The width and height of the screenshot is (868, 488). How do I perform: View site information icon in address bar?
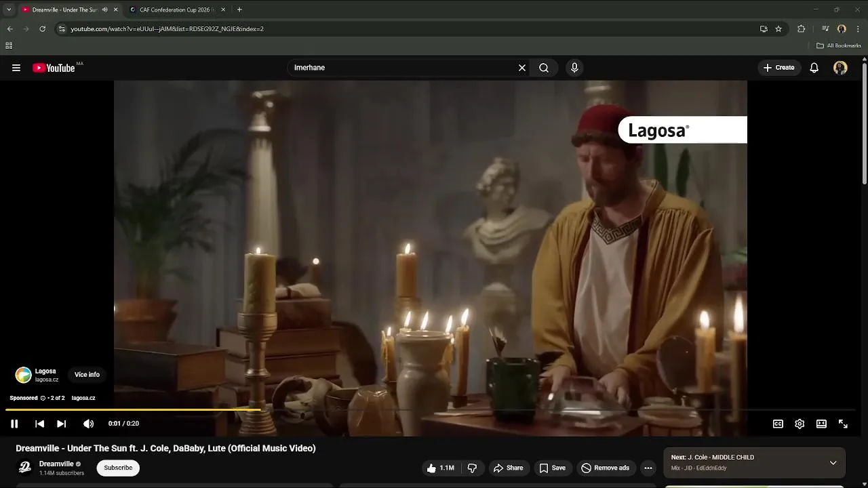[62, 28]
